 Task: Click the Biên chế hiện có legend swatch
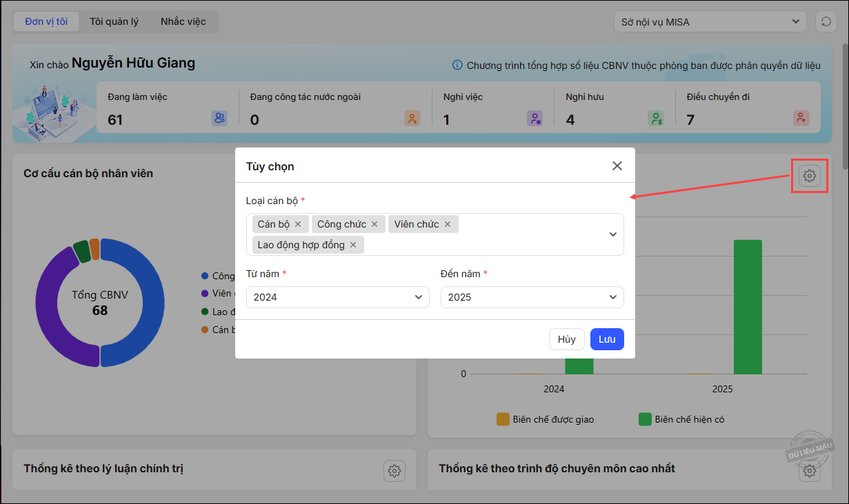point(645,419)
